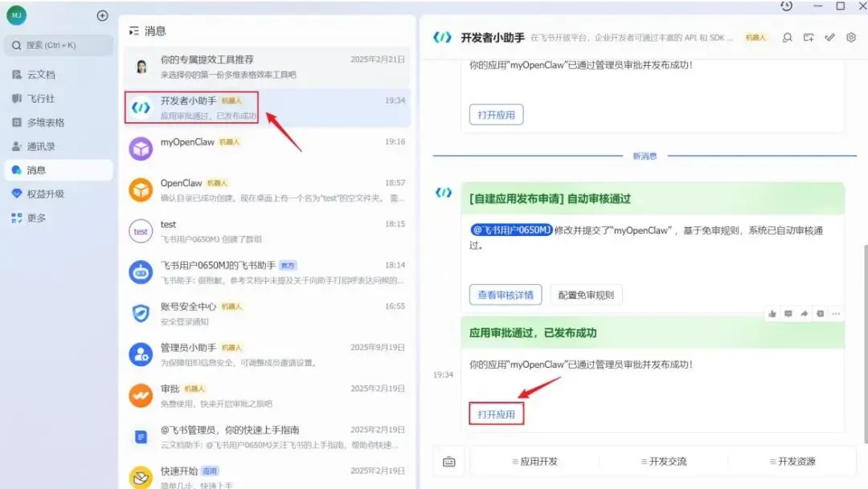This screenshot has height=489, width=868.
Task: Expand the 开发交流 bottom menu
Action: [x=663, y=462]
